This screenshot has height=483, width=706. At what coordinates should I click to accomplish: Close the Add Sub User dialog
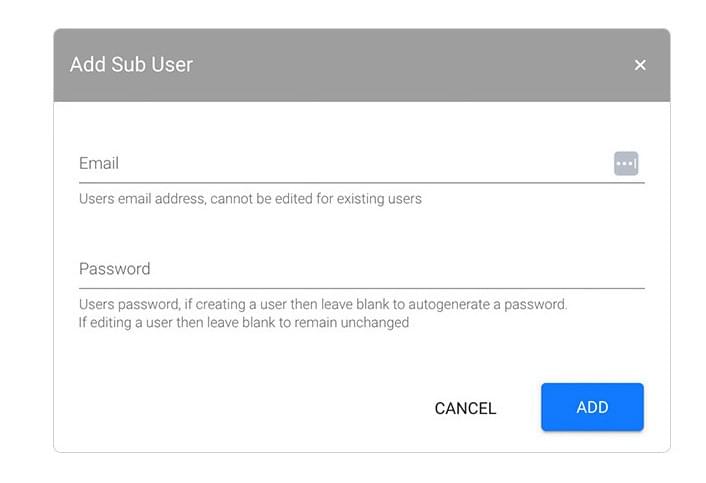point(640,65)
